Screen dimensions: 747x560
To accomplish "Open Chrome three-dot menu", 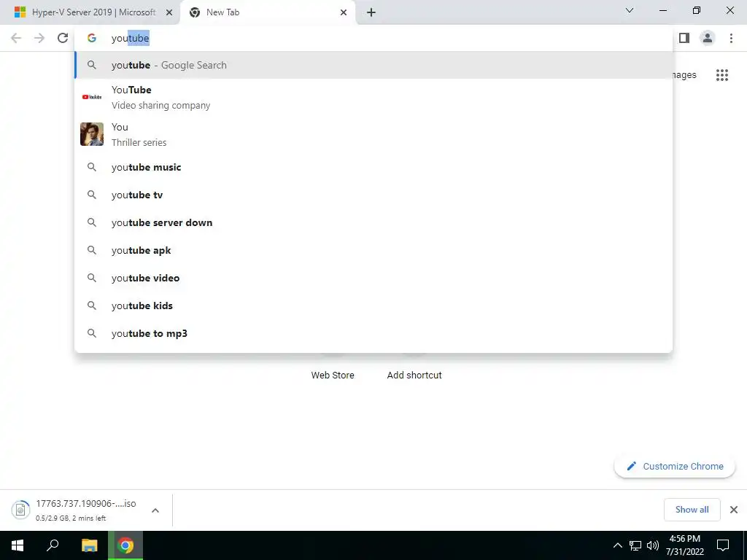I will tap(731, 38).
